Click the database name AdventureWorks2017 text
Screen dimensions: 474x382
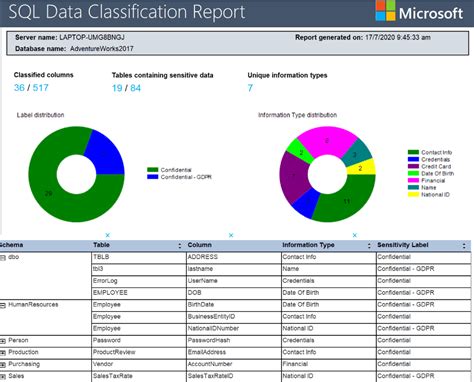coord(102,49)
